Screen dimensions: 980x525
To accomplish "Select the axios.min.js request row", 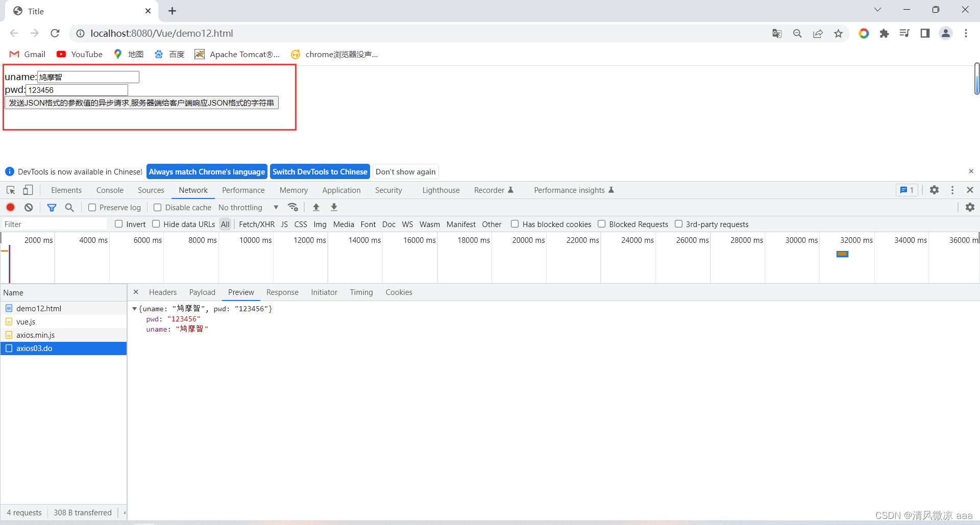I will click(63, 335).
